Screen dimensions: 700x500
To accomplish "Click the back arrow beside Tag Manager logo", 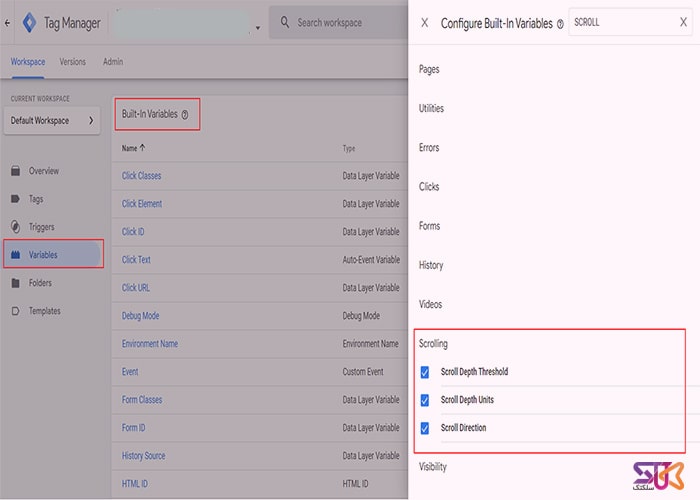I will tap(7, 23).
